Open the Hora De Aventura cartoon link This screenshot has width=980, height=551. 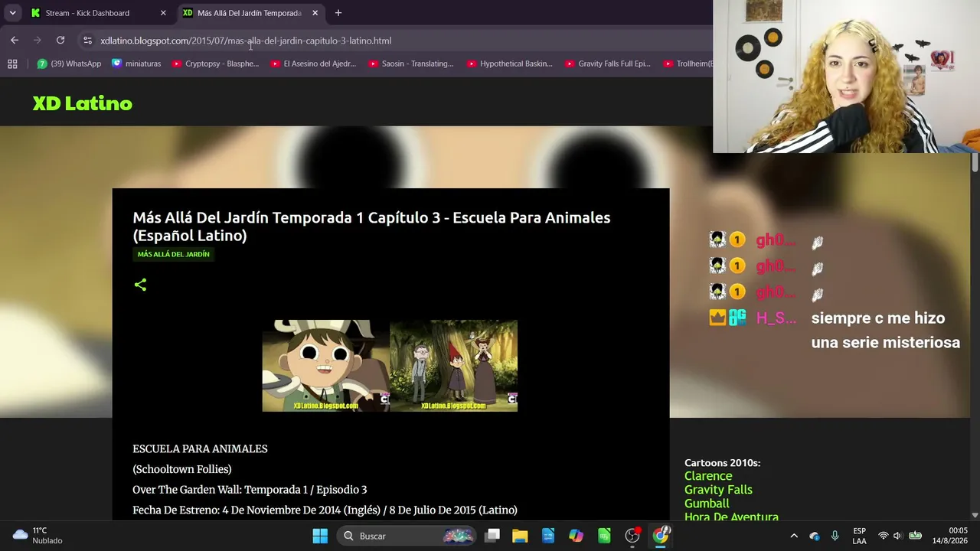731,517
